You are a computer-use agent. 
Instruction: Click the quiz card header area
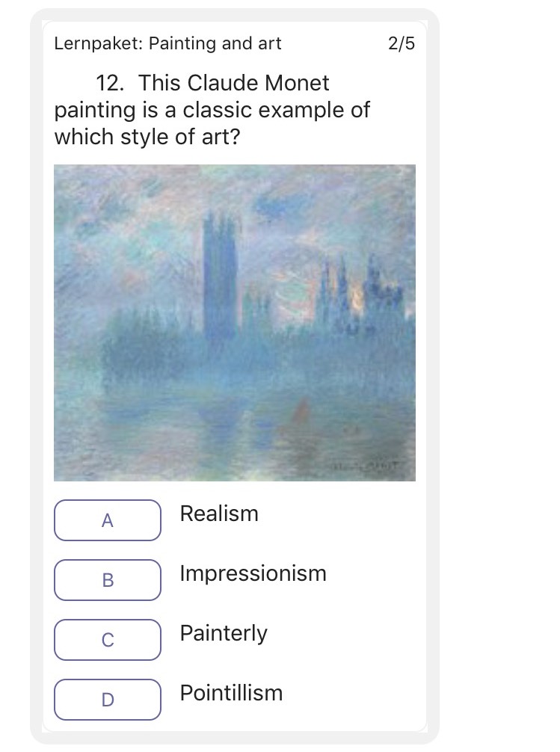[234, 44]
